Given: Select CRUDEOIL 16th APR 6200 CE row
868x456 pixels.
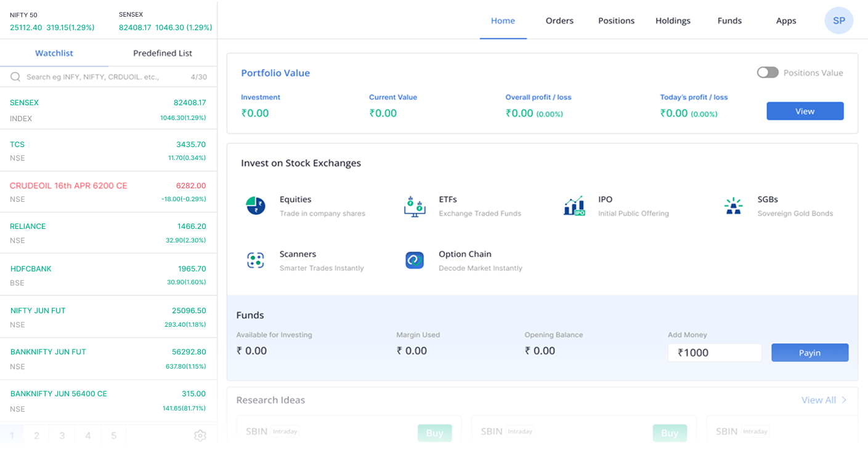Looking at the screenshot, I should (108, 192).
